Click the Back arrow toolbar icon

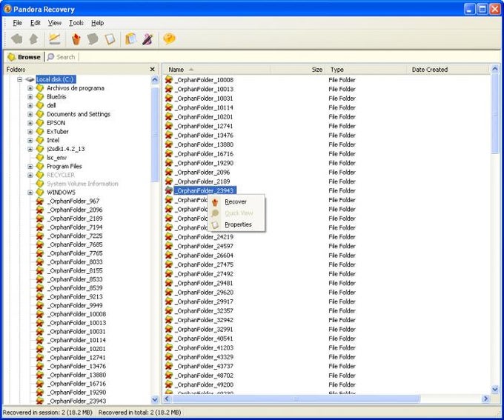pyautogui.click(x=17, y=39)
